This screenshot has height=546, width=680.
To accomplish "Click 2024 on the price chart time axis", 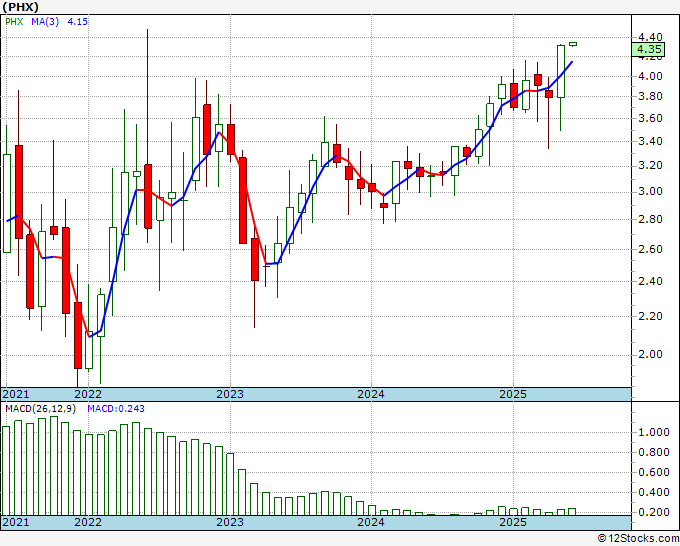I will coord(371,394).
